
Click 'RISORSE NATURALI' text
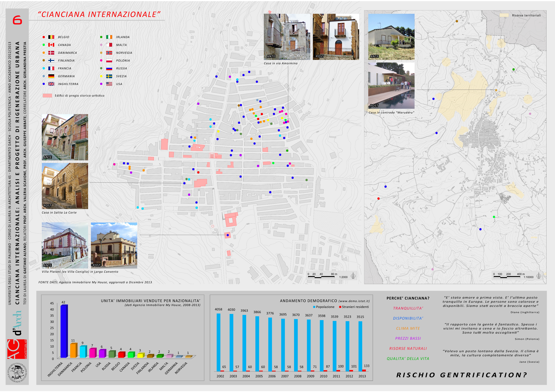click(x=408, y=349)
